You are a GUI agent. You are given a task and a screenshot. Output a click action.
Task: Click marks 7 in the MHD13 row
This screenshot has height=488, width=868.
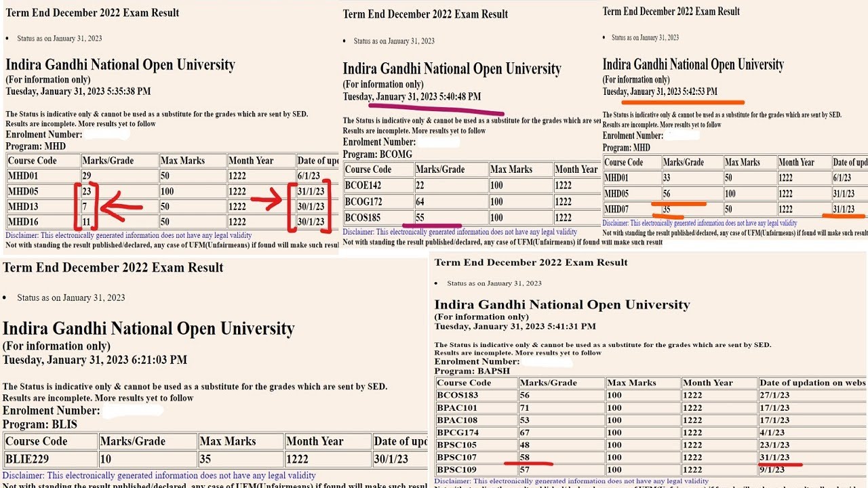[85, 206]
